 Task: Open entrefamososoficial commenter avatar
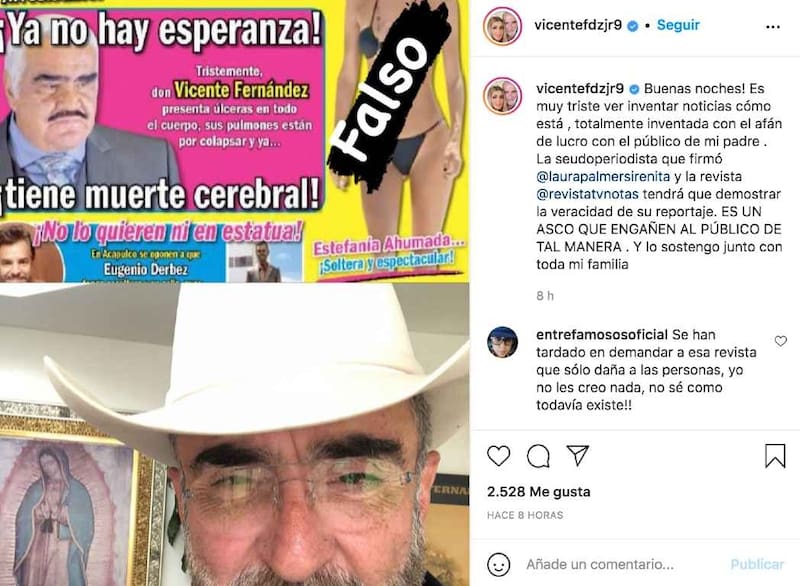click(x=502, y=342)
